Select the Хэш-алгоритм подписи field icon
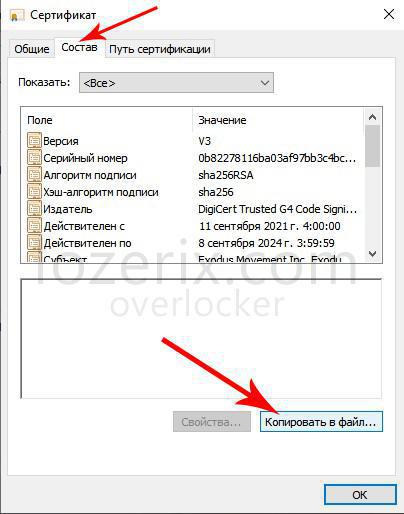 tap(34, 191)
